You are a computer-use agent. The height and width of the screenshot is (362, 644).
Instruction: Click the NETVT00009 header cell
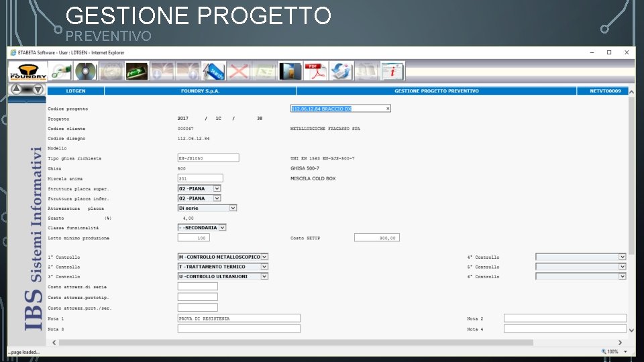(x=602, y=91)
